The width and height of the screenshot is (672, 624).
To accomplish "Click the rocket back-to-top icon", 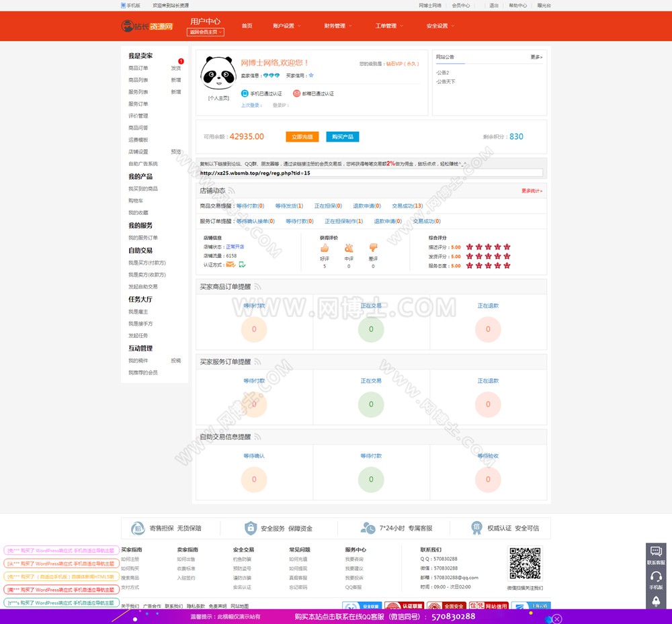I will 656,601.
